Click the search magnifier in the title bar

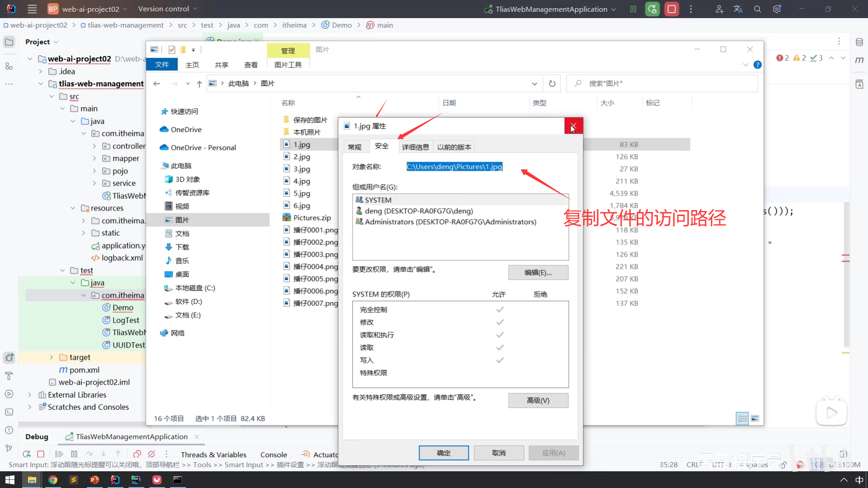pos(757,9)
